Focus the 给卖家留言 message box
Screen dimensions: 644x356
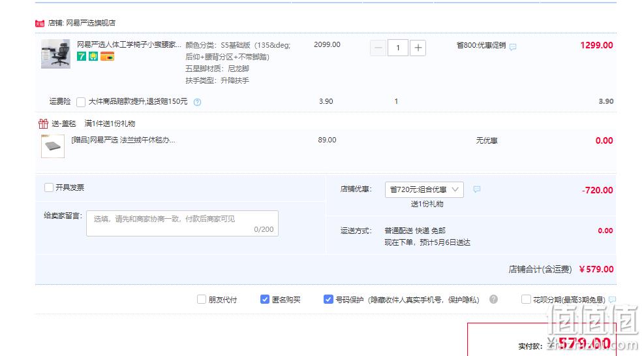point(182,223)
